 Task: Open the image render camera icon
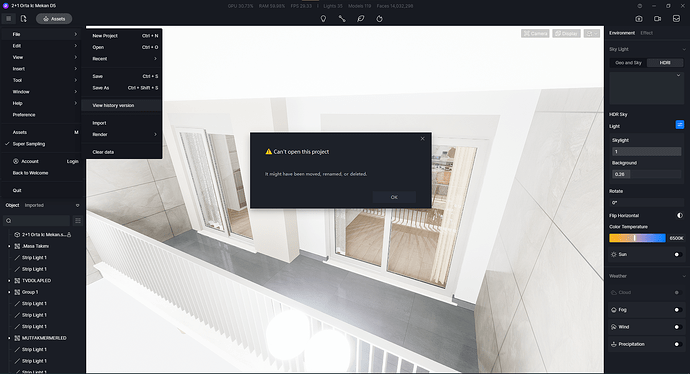(639, 18)
